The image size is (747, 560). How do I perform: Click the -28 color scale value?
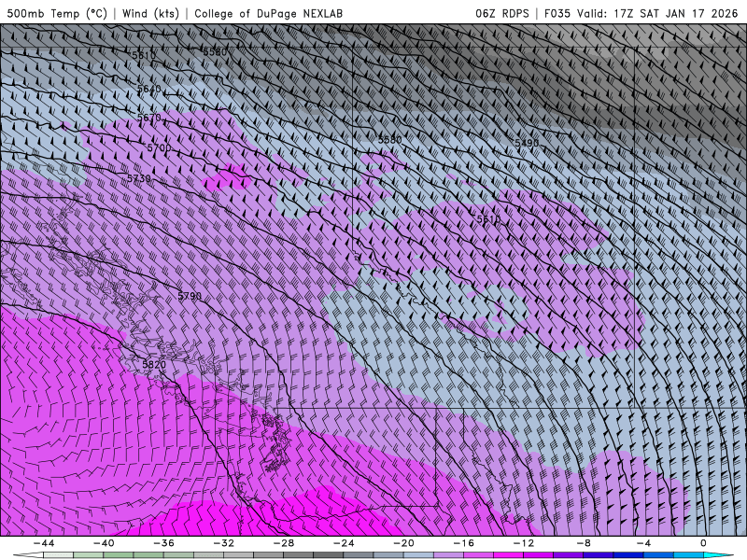tap(284, 543)
